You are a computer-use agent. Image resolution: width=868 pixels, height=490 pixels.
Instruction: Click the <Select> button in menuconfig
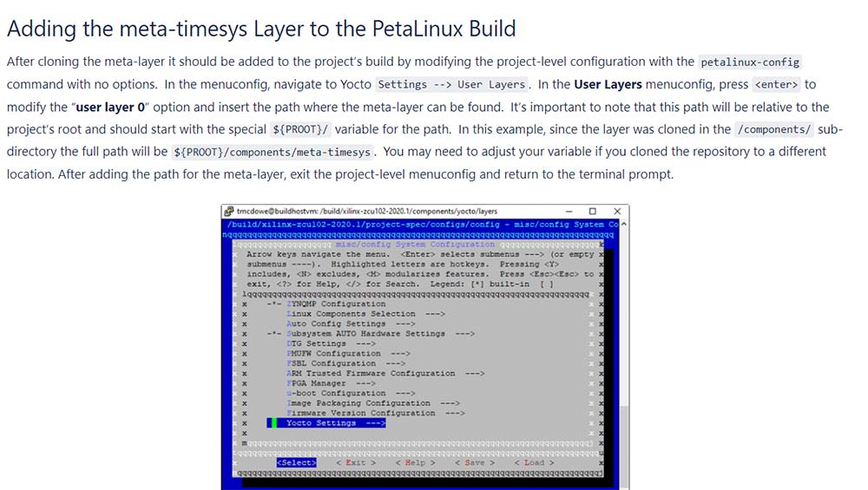pyautogui.click(x=296, y=462)
